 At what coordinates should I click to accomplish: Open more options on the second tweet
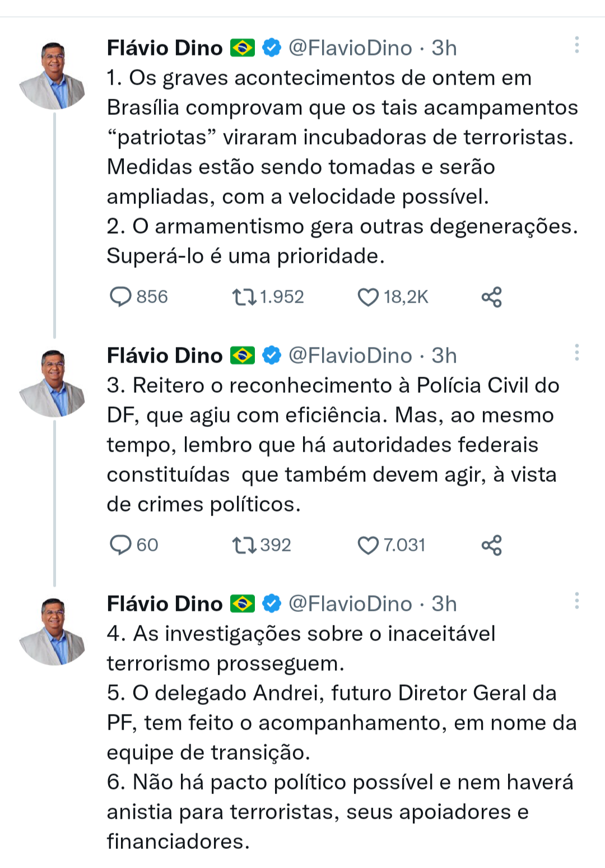pos(576,352)
